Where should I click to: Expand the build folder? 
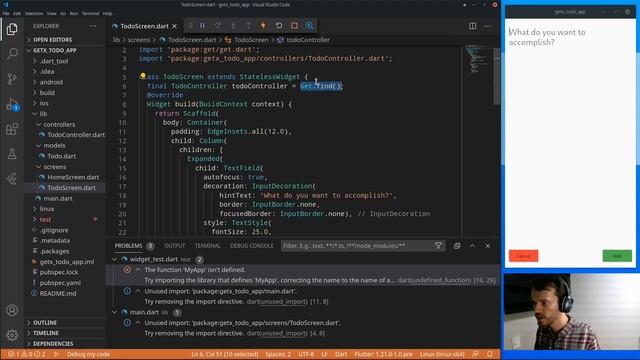[47, 93]
